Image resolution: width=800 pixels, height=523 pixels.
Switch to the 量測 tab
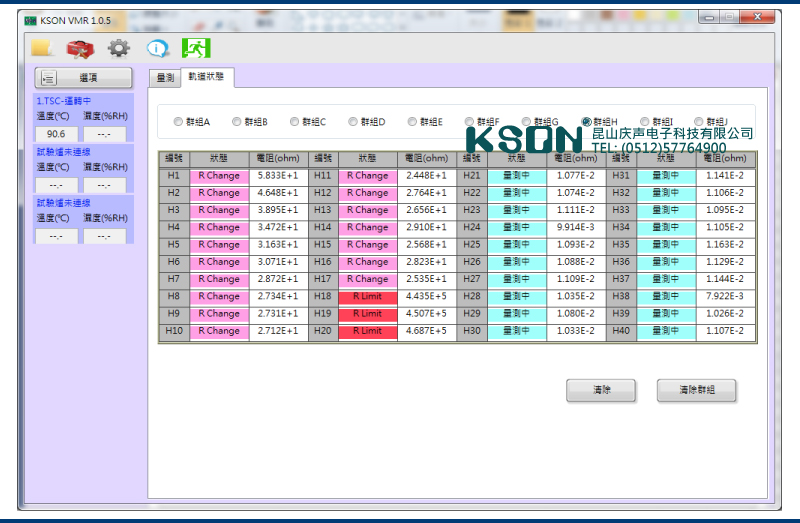pyautogui.click(x=165, y=78)
